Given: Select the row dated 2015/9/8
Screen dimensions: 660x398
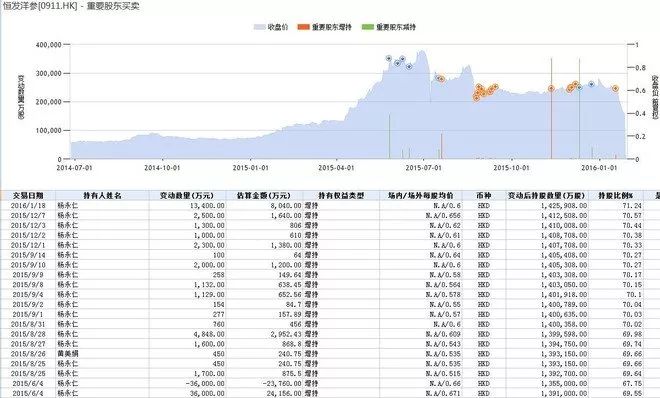Looking at the screenshot, I should [x=330, y=285].
